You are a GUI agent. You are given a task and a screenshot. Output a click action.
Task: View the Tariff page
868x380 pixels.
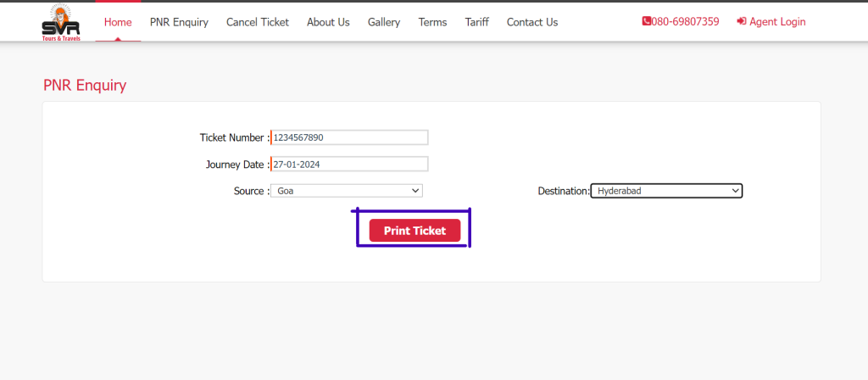click(x=476, y=22)
